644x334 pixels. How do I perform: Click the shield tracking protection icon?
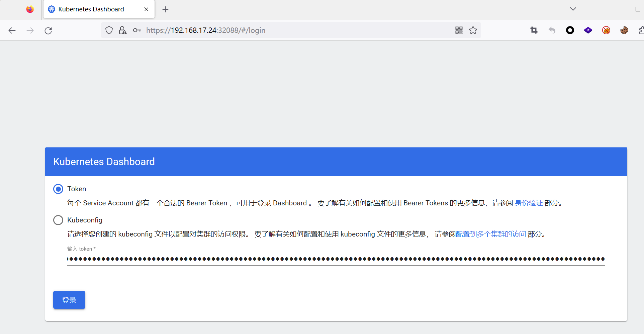point(109,30)
